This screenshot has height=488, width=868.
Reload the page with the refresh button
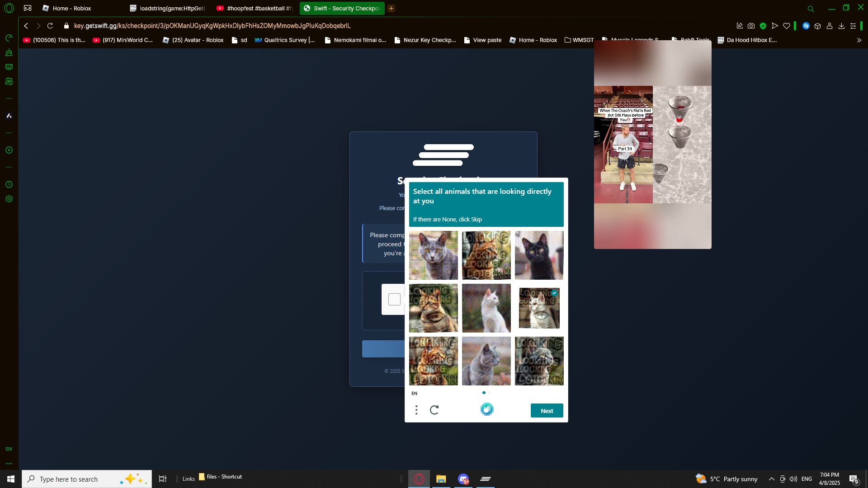point(50,26)
